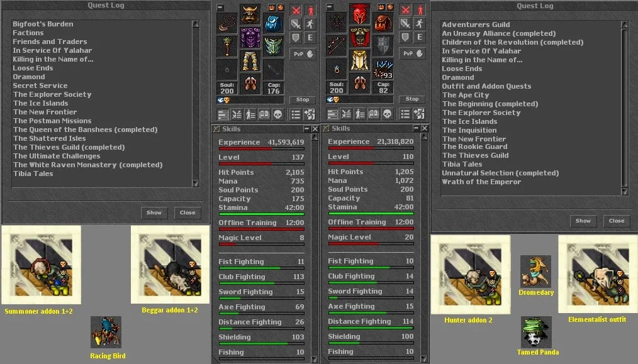Select the Adventurers Guild quest
638x364 pixels.
tap(476, 25)
